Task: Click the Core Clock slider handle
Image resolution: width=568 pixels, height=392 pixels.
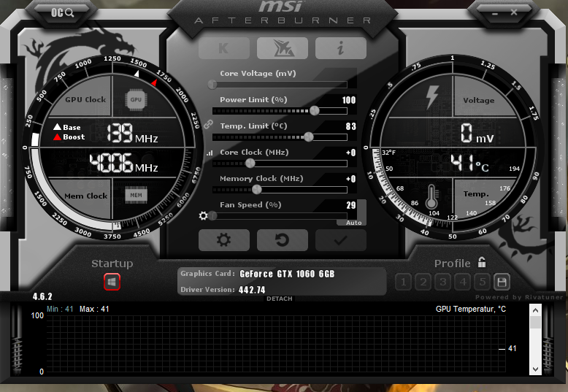Action: [250, 163]
